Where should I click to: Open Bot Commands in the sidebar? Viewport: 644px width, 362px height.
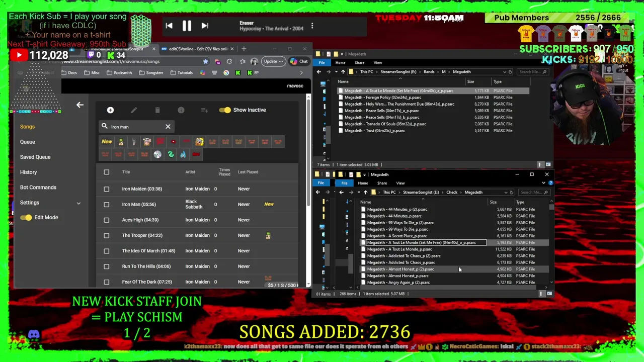38,188
